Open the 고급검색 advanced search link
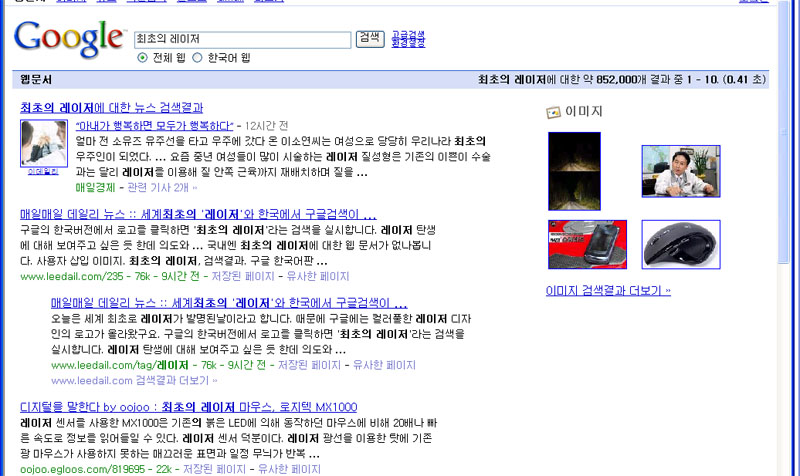The height and width of the screenshot is (476, 800). point(408,35)
